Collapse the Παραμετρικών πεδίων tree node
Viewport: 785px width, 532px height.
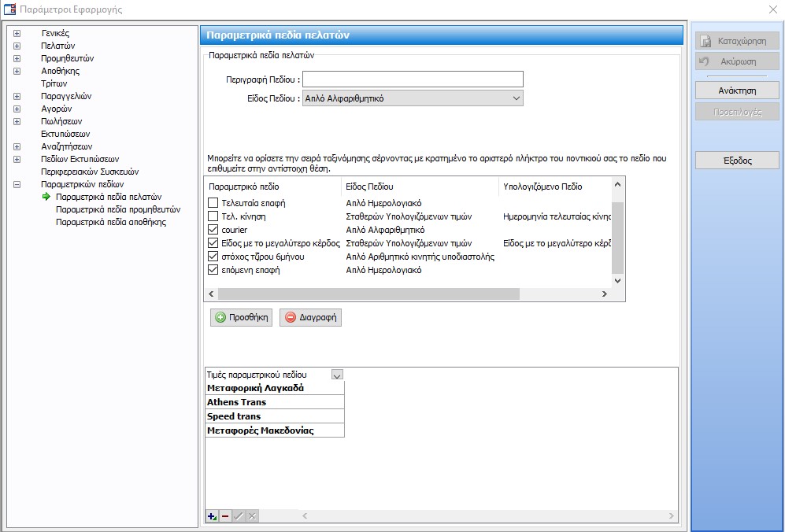pyautogui.click(x=17, y=185)
